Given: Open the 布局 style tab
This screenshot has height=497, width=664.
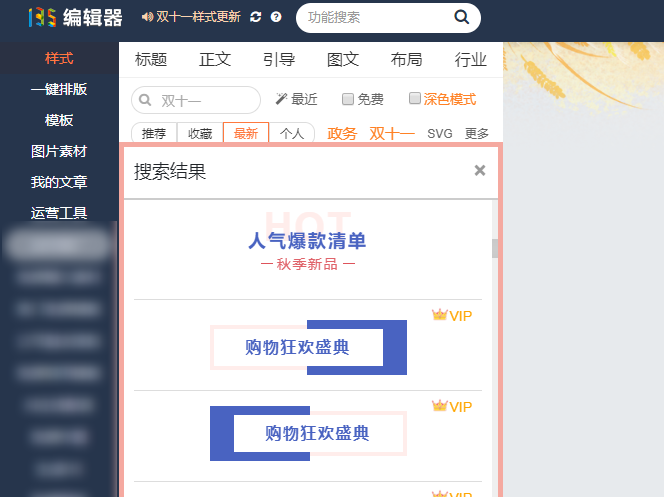Looking at the screenshot, I should 407,59.
